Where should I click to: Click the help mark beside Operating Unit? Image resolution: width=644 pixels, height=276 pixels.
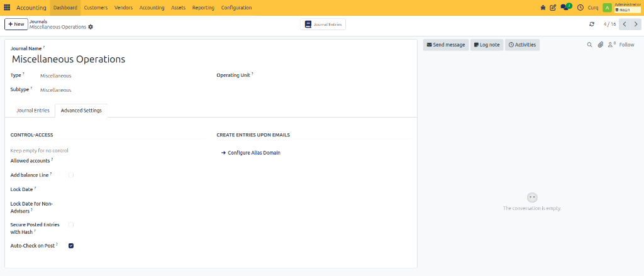point(253,74)
